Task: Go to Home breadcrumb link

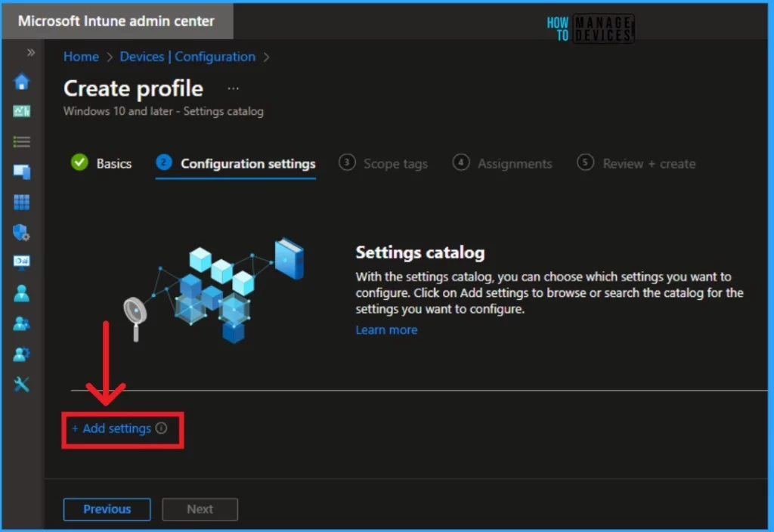Action: [x=81, y=57]
